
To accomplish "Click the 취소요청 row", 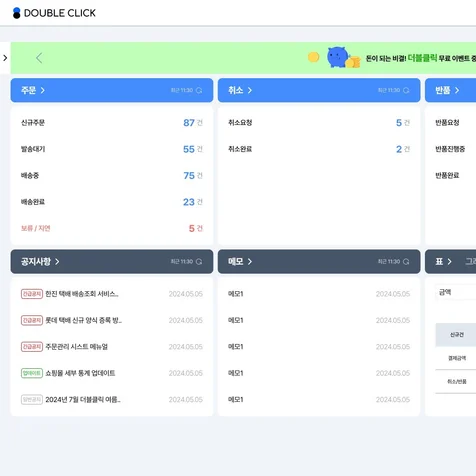I will click(x=319, y=123).
